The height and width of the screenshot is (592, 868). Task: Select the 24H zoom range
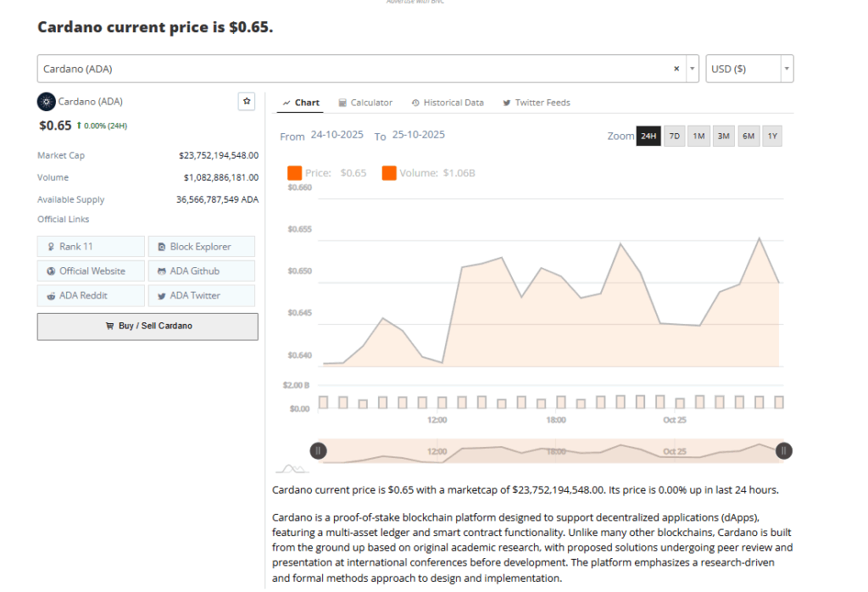648,137
